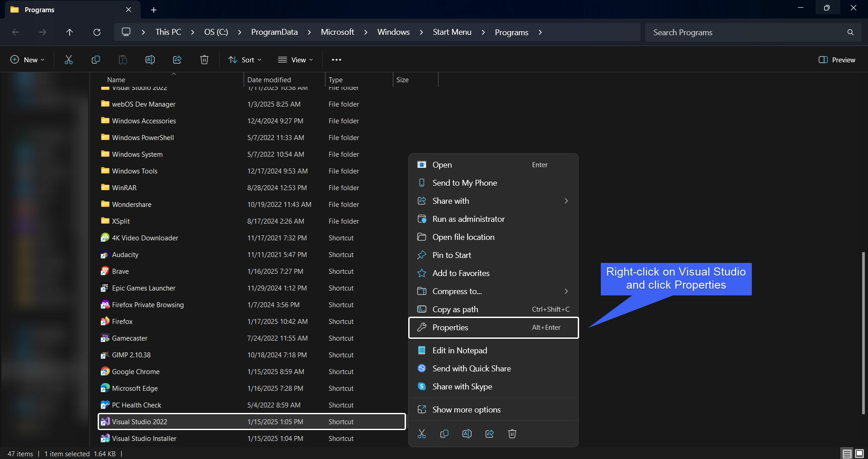Open the See more ellipsis menu

[336, 60]
